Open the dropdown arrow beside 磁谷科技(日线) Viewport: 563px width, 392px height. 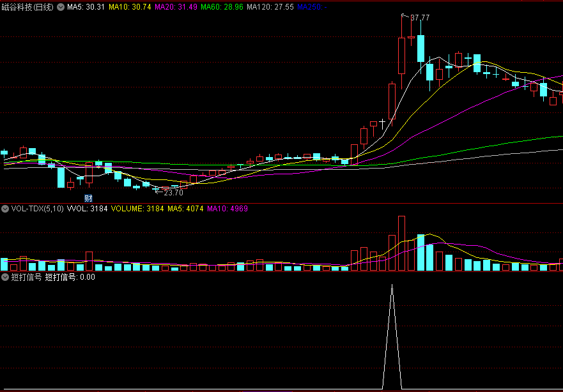(61, 7)
